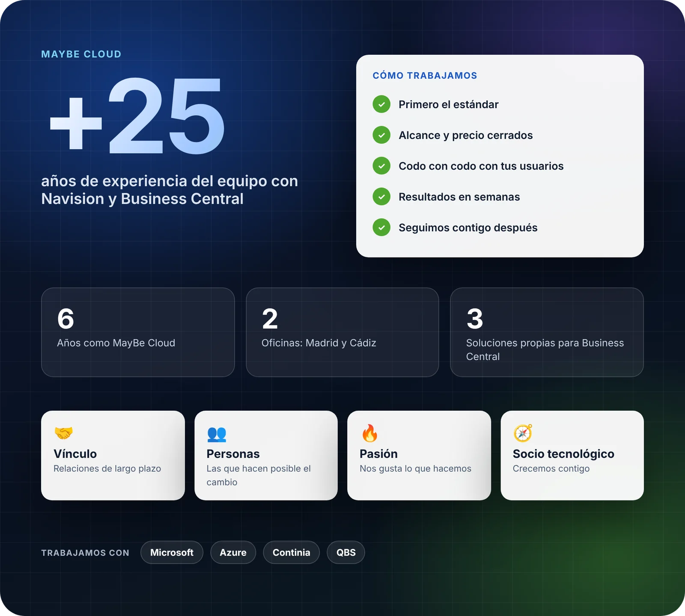Click the compass icon on Socio tecnológico card
685x616 pixels.
pyautogui.click(x=523, y=433)
